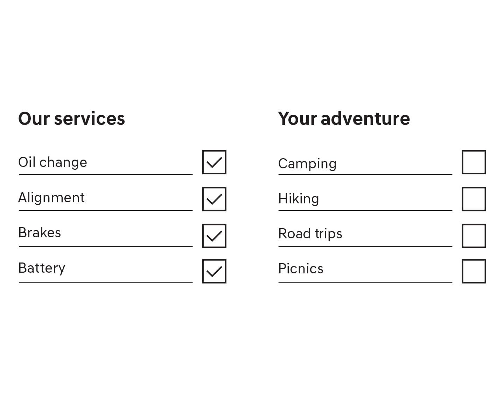Uncheck the Alignment checkbox
Viewport: 504px width, 420px height.
pyautogui.click(x=214, y=199)
